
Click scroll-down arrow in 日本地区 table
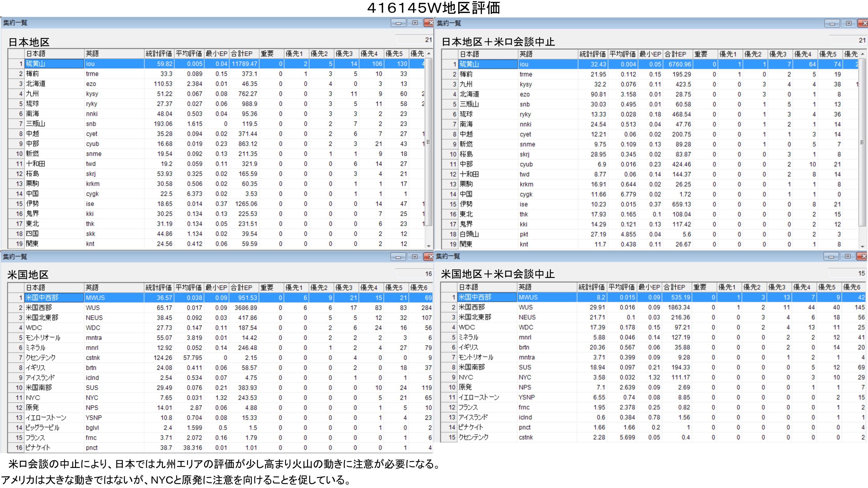429,246
